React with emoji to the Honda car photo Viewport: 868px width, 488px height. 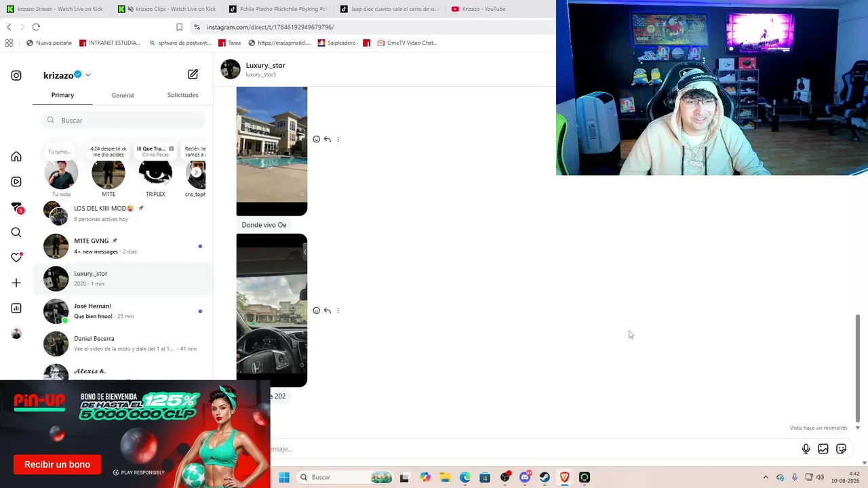(x=317, y=310)
